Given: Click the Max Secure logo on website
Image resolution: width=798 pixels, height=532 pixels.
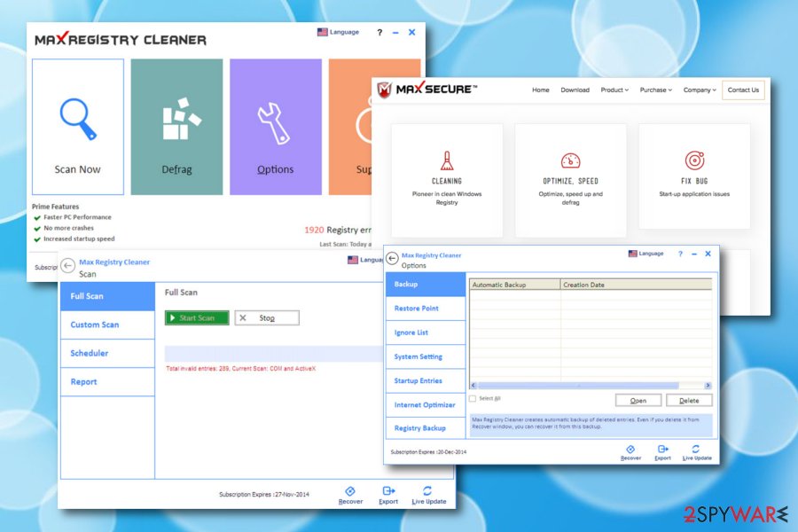Looking at the screenshot, I should coord(427,90).
